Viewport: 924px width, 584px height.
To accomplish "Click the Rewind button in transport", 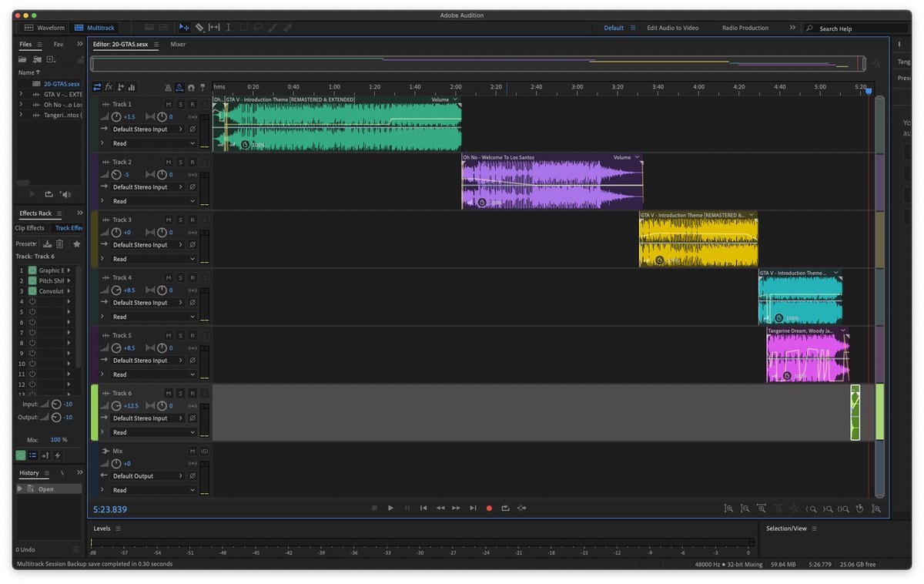I will click(x=440, y=508).
